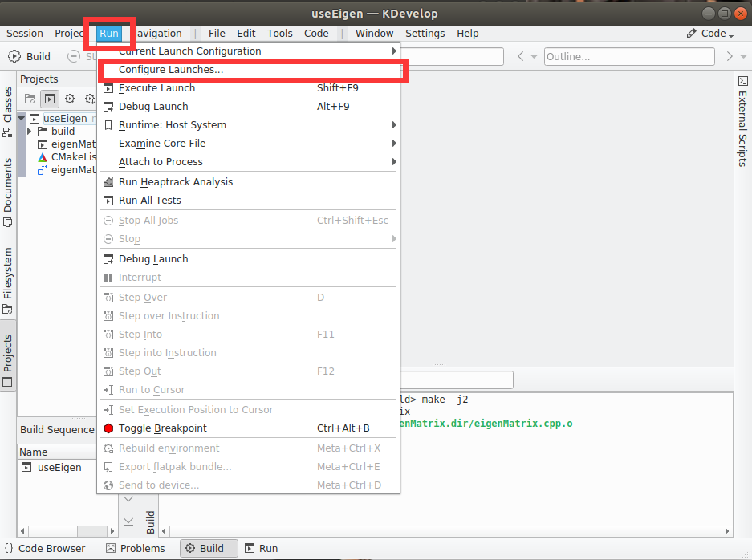Click the Build toolbar button
The image size is (752, 560).
29,57
